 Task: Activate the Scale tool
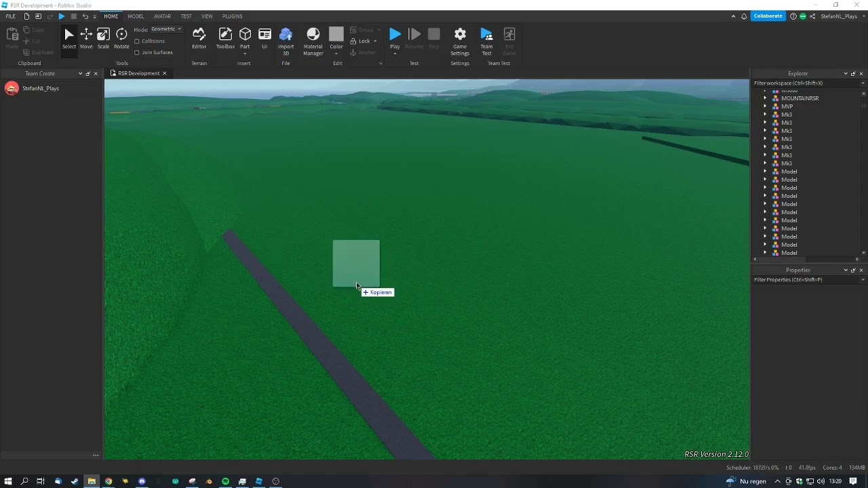point(103,39)
